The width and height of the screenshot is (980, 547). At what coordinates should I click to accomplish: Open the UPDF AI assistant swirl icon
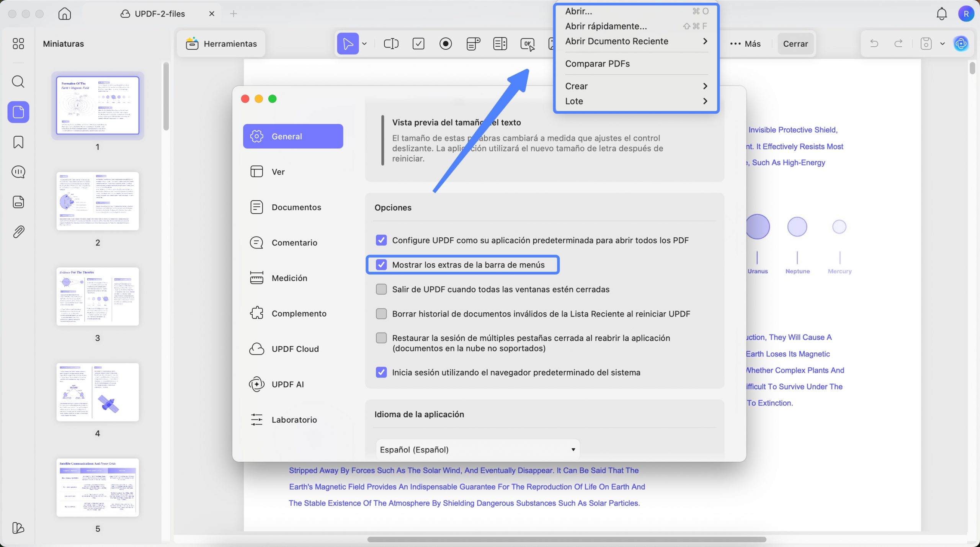961,44
